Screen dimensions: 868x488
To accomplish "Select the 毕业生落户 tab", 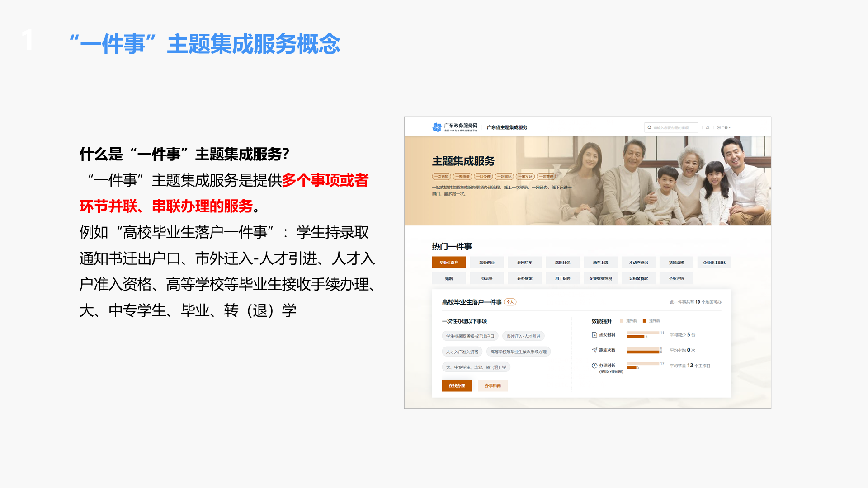I will (x=449, y=263).
